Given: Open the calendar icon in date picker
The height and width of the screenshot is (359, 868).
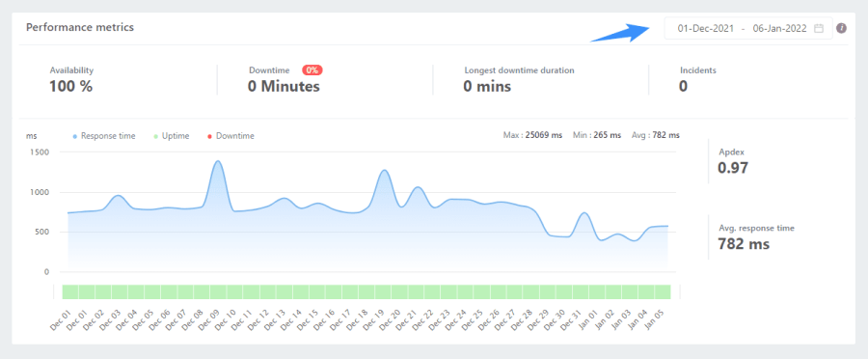Looking at the screenshot, I should (x=819, y=28).
